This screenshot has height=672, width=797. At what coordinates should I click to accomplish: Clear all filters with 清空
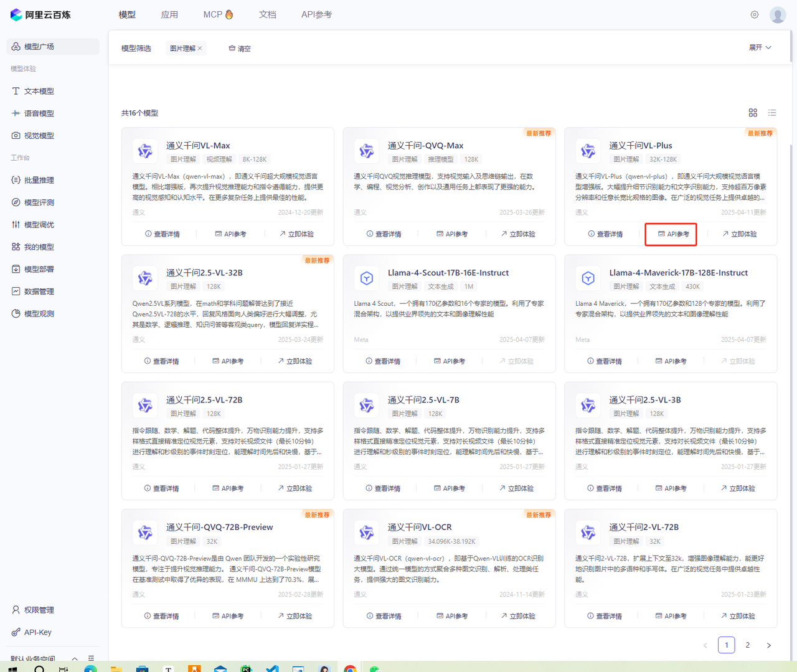[x=240, y=49]
